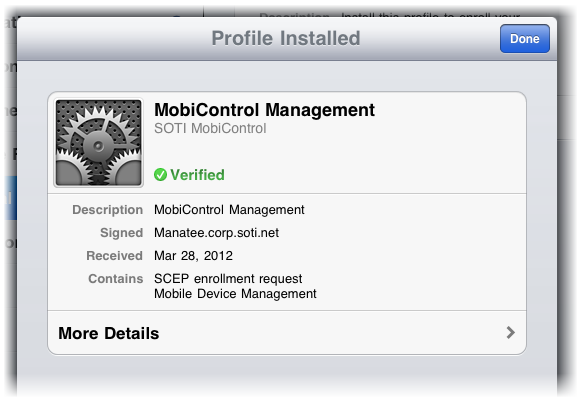Tap the Done button
The width and height of the screenshot is (581, 397).
pyautogui.click(x=524, y=39)
